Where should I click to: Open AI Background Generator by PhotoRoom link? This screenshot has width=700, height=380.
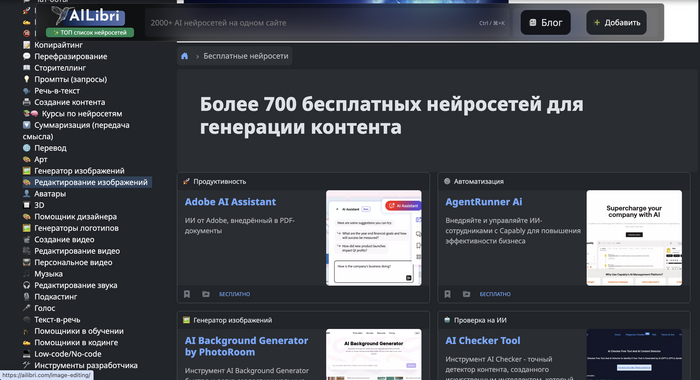(x=246, y=347)
